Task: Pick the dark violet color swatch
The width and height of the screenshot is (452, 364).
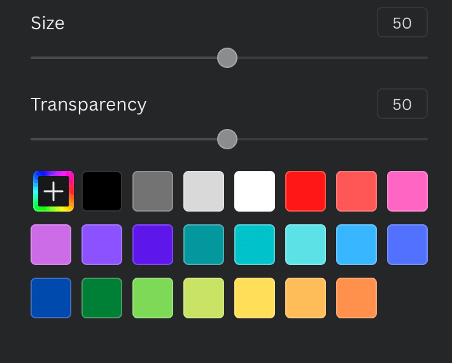Action: (x=153, y=245)
